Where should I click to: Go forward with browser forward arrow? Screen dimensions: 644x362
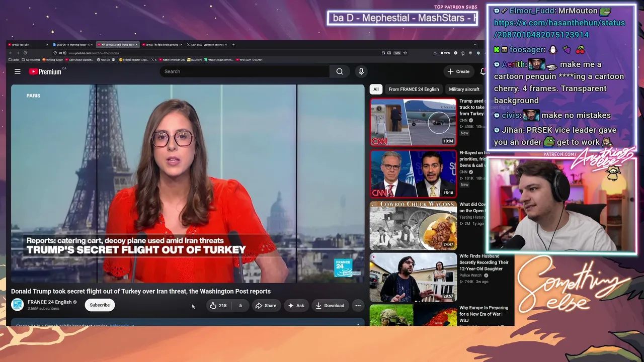17,53
